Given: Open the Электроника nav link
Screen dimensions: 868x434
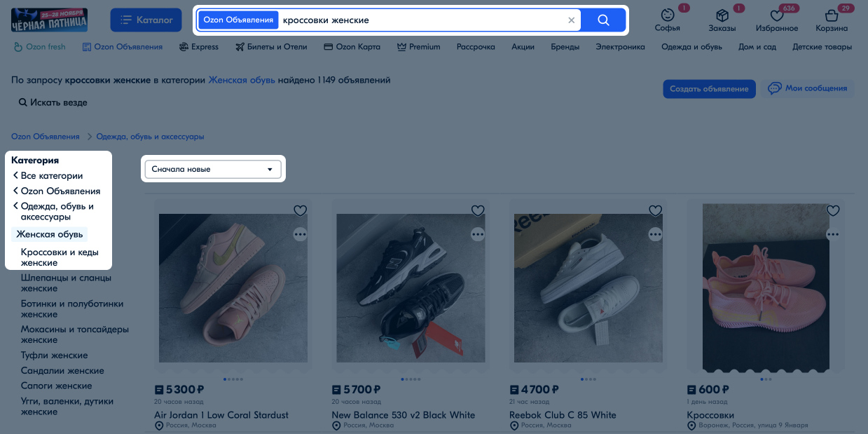Looking at the screenshot, I should (620, 47).
